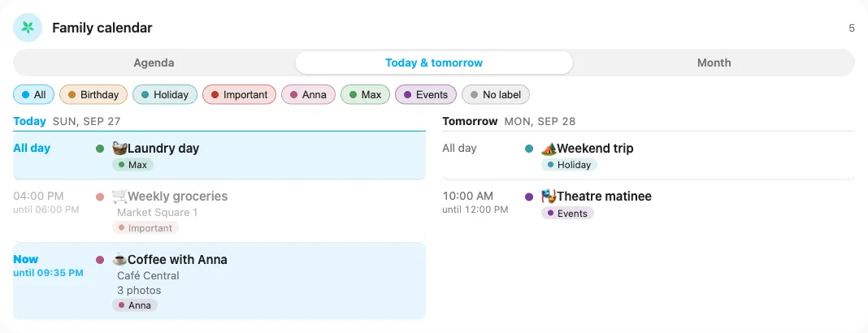Click the Anna tag under Coffee with Anna
The width and height of the screenshot is (868, 333).
(135, 305)
